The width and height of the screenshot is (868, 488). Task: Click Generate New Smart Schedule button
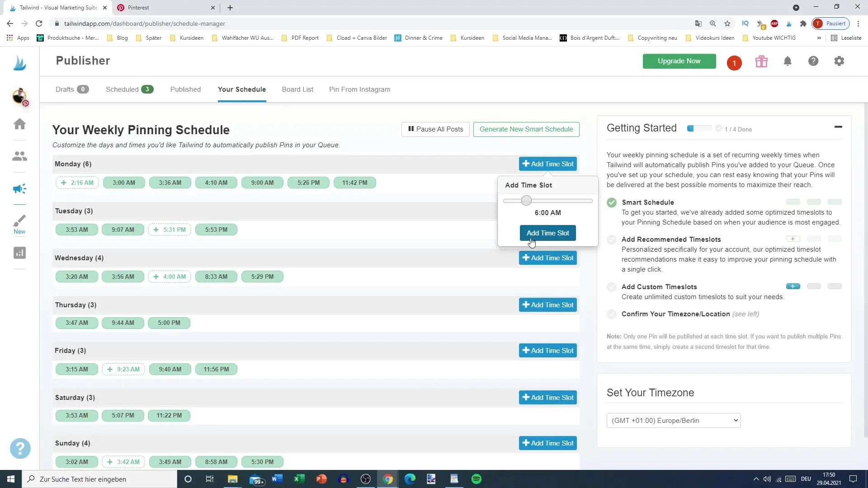coord(526,129)
